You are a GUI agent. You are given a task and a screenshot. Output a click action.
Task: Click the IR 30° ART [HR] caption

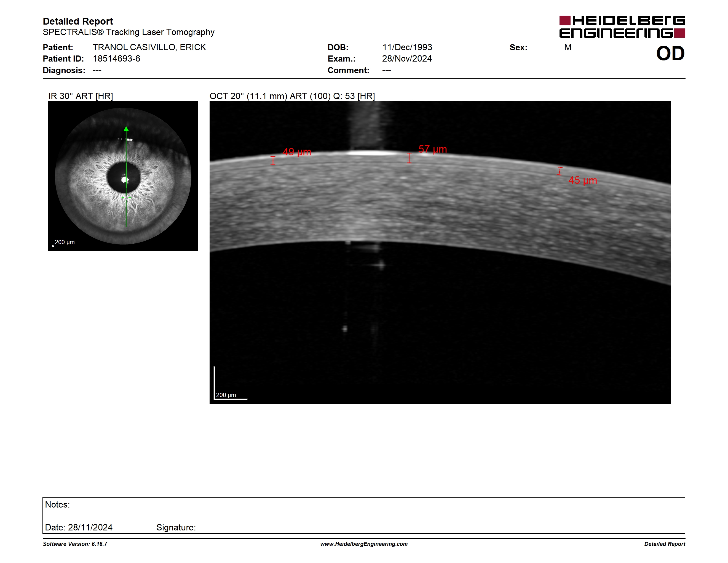click(x=81, y=96)
